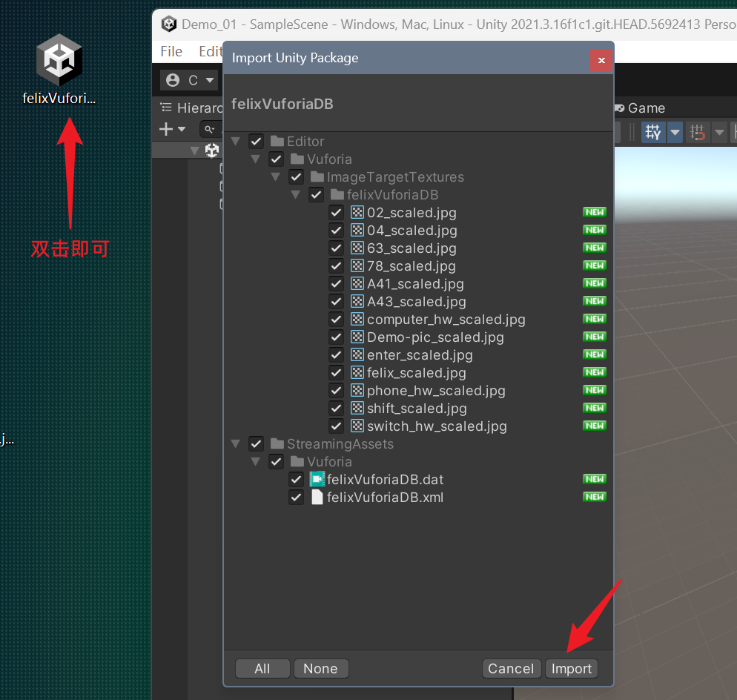Open the Edit menu
This screenshot has width=737, height=700.
pos(210,51)
